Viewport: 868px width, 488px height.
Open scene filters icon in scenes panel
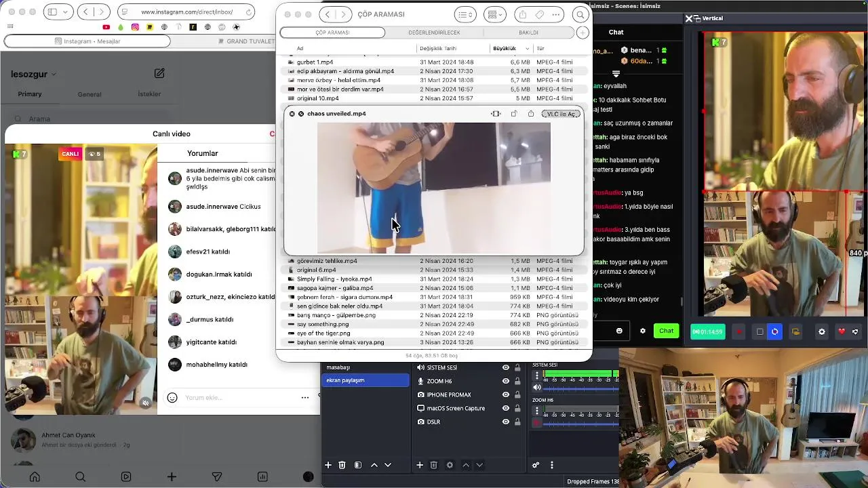click(x=358, y=465)
